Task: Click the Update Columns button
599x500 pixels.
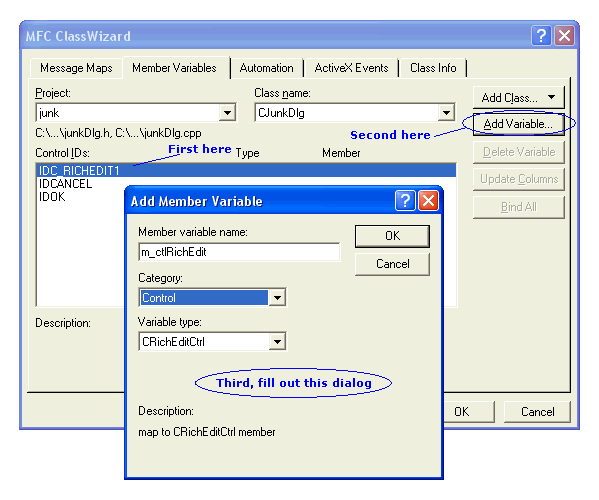Action: [x=518, y=179]
